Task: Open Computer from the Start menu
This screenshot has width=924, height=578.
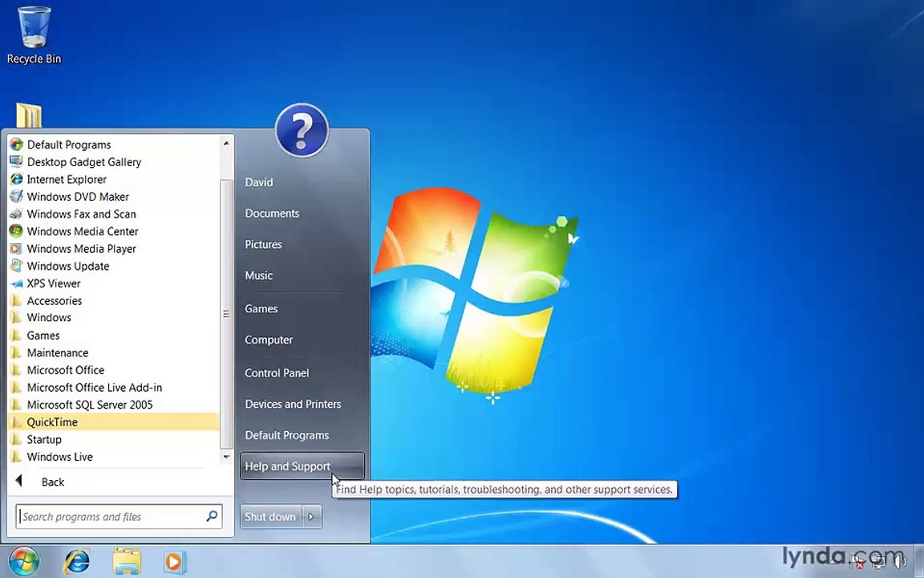Action: (269, 340)
